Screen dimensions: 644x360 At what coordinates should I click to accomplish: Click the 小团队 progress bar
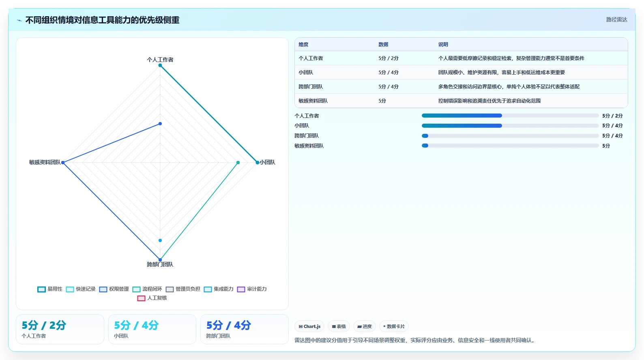(510, 126)
